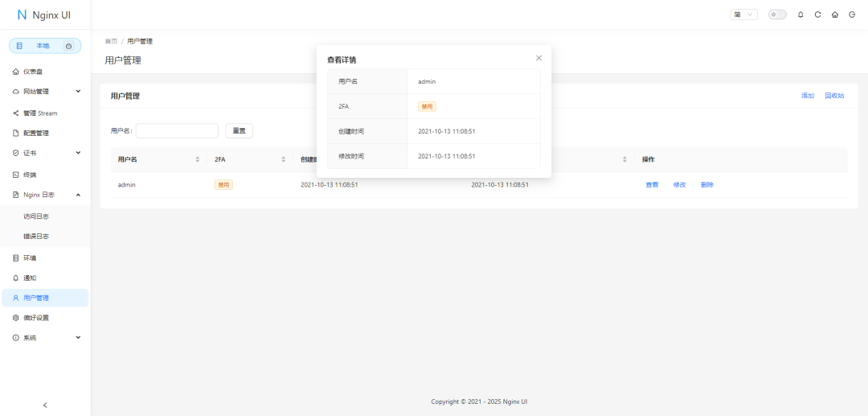Image resolution: width=868 pixels, height=416 pixels.
Task: Sort the table by 2FA column
Action: (283, 159)
